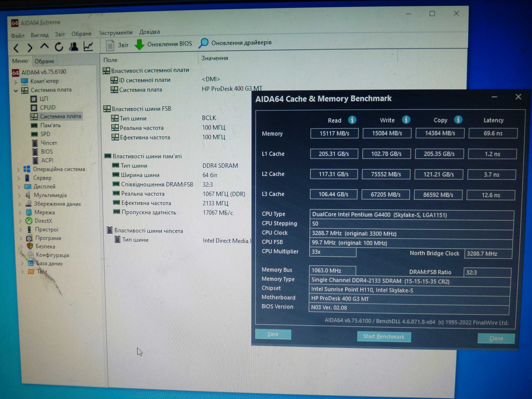Viewport: 532px width, 399px height.
Task: Click the Copy info icon in benchmark
Action: 458,120
